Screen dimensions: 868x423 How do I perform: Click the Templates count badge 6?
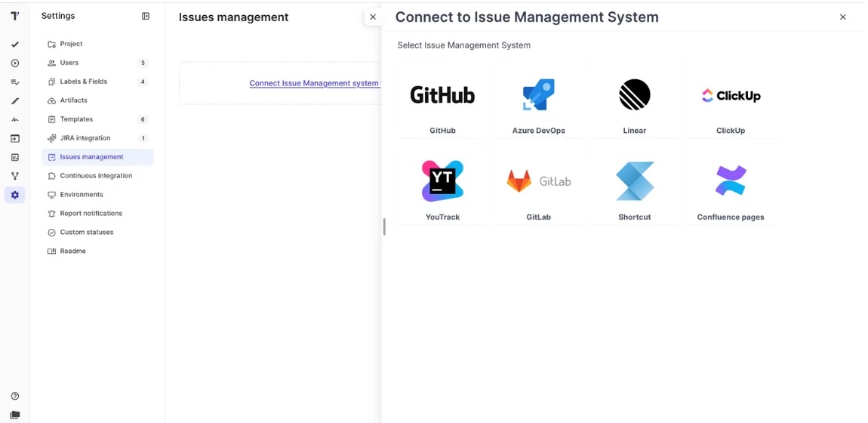click(143, 119)
